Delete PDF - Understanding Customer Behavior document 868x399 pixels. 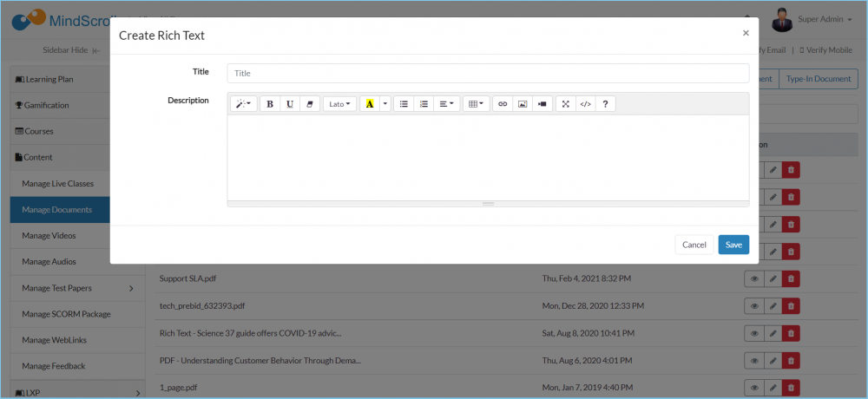[x=791, y=361]
